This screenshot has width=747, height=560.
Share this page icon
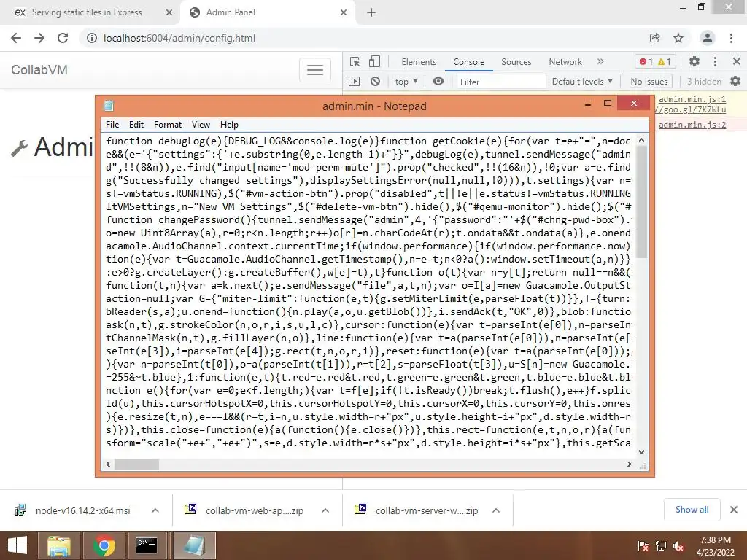pos(654,38)
